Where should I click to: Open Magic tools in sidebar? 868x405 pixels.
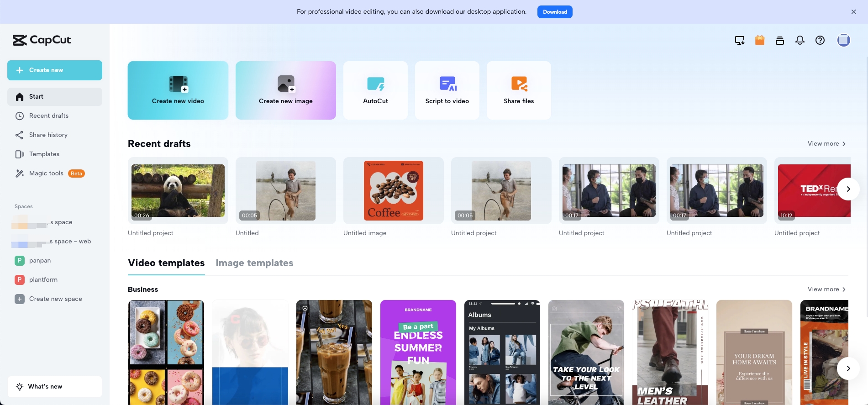55,174
